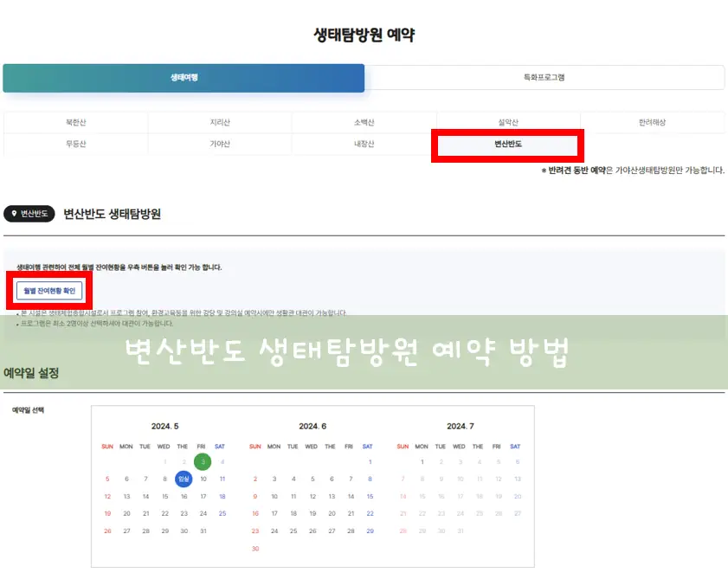
Task: Select the 설악산 park option
Action: coord(508,122)
